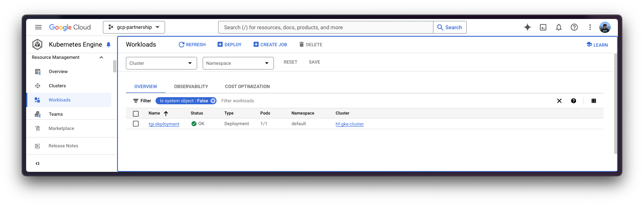
Task: Click the Google Cloud logo
Action: pos(70,27)
